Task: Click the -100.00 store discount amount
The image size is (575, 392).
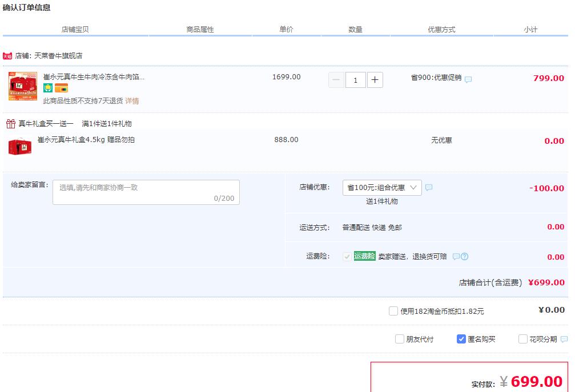Action: click(x=546, y=188)
